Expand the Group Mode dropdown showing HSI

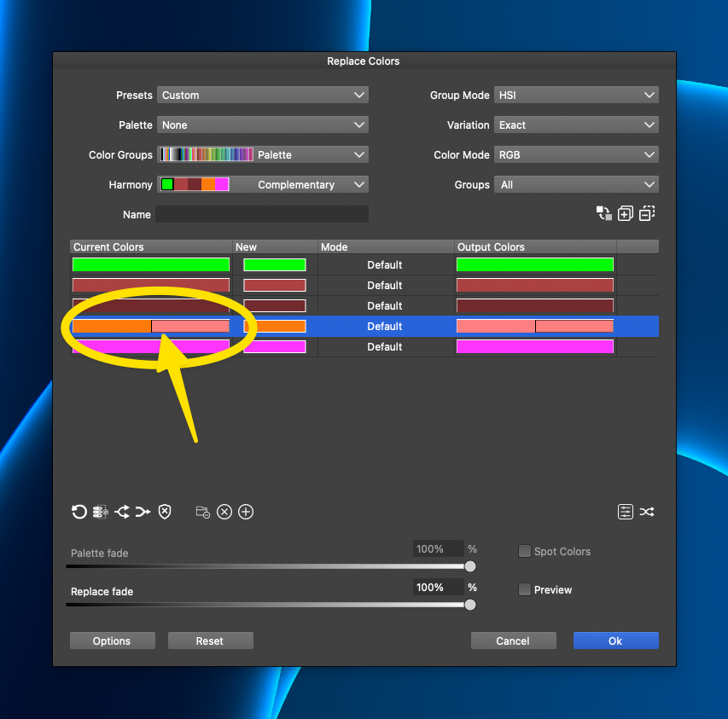coord(577,96)
